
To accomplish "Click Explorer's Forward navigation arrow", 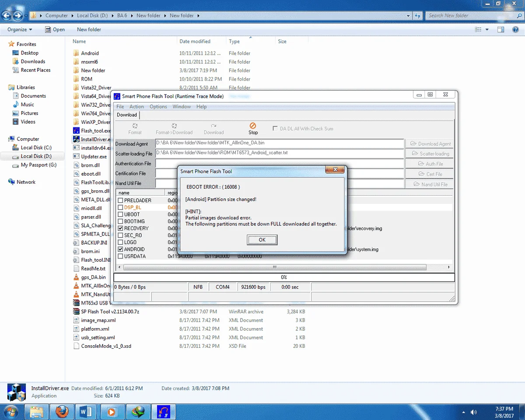I will tap(18, 16).
